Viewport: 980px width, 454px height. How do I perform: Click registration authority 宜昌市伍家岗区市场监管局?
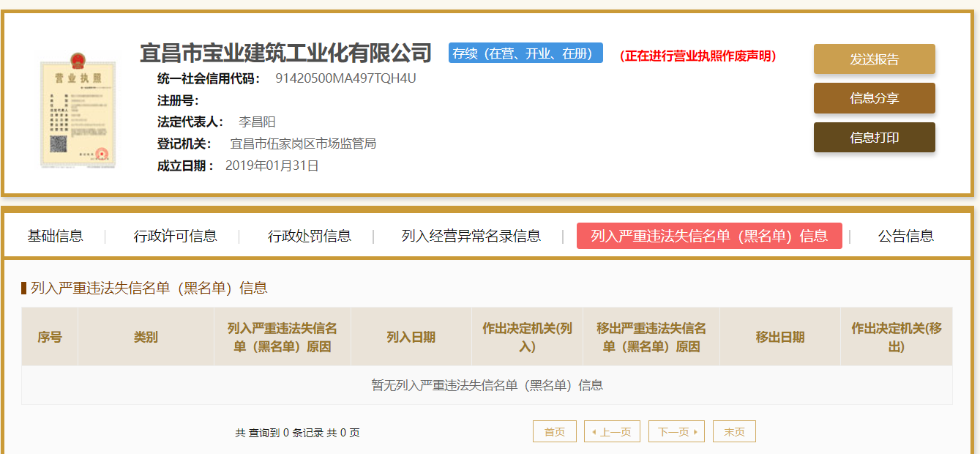click(x=303, y=144)
